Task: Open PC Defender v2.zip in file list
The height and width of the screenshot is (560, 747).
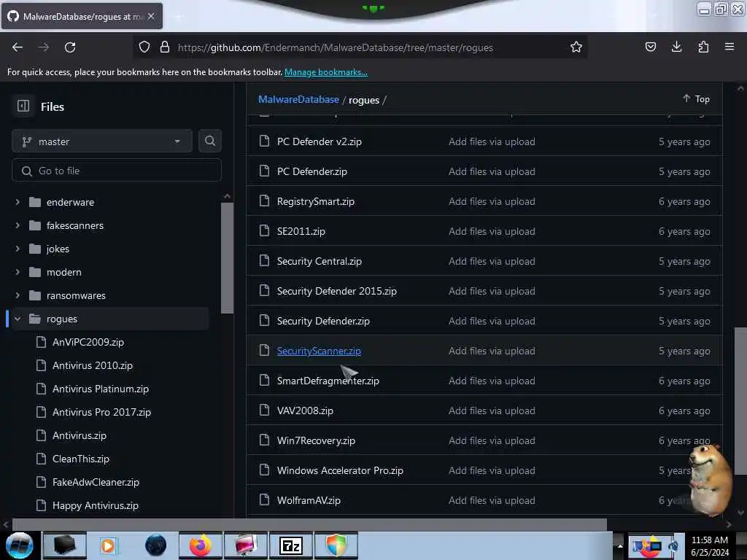Action: 320,141
